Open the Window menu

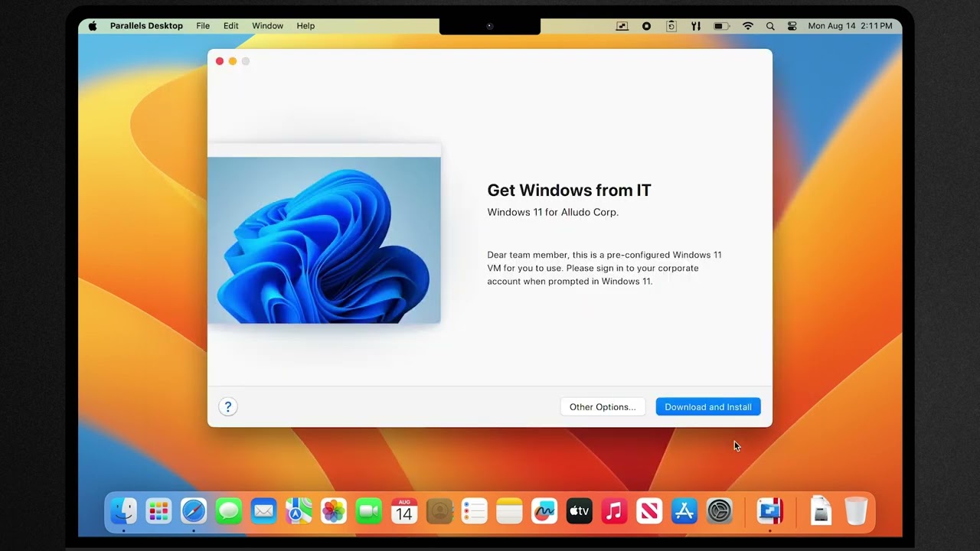(x=268, y=26)
